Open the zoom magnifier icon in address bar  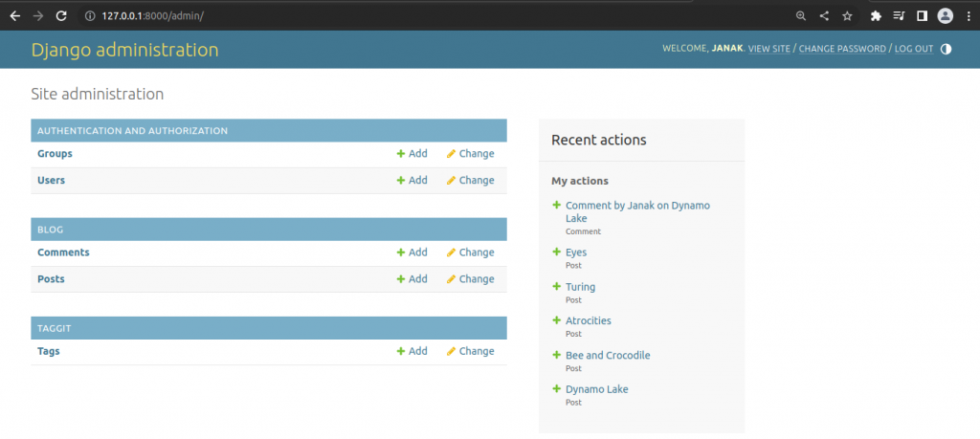801,16
